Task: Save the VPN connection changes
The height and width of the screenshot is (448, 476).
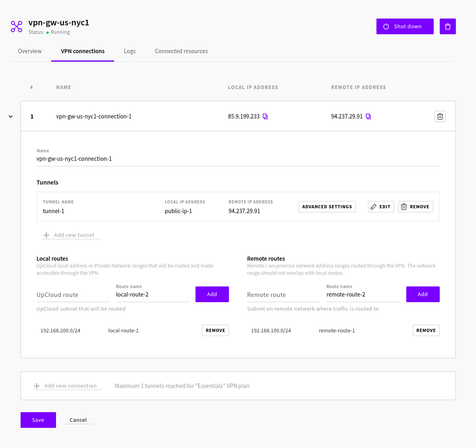Action: 38,420
